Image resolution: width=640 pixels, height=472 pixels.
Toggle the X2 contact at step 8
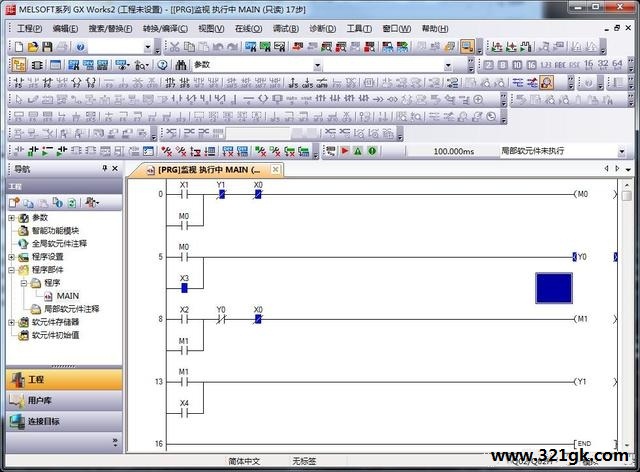click(x=184, y=319)
